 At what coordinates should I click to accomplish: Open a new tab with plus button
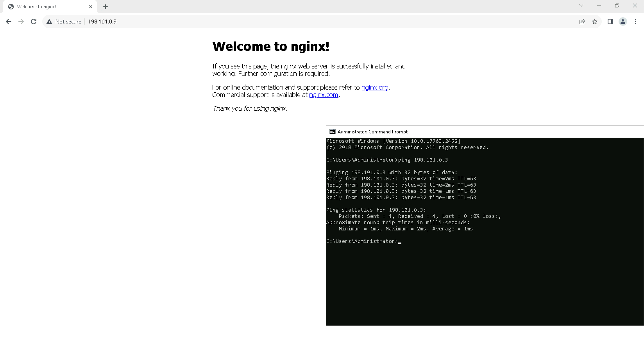click(106, 7)
